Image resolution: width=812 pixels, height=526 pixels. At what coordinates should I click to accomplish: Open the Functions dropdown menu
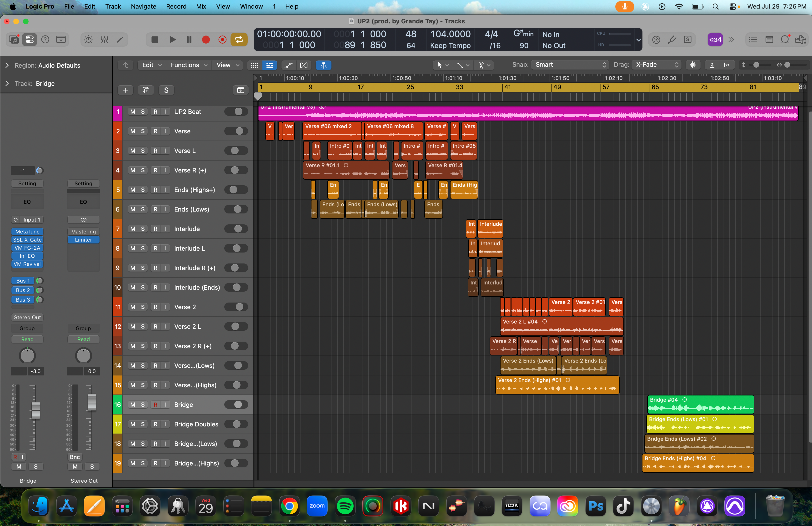tap(189, 65)
